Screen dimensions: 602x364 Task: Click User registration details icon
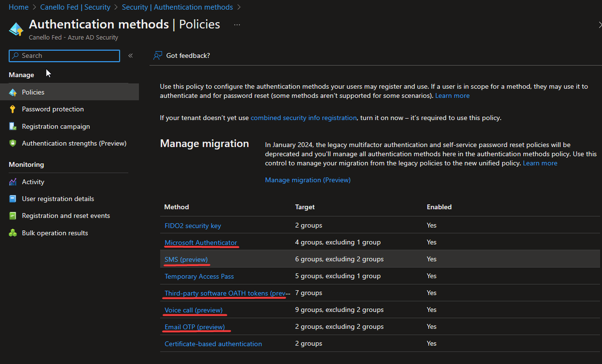13,199
